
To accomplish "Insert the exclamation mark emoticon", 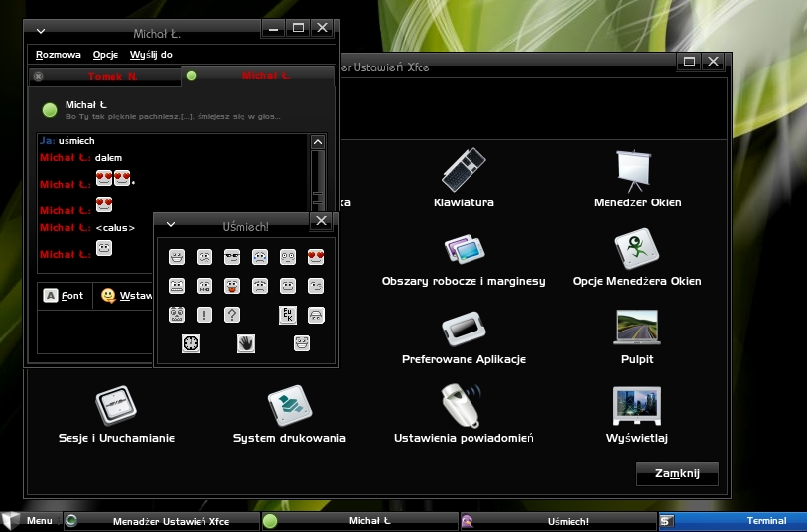I will coord(204,315).
